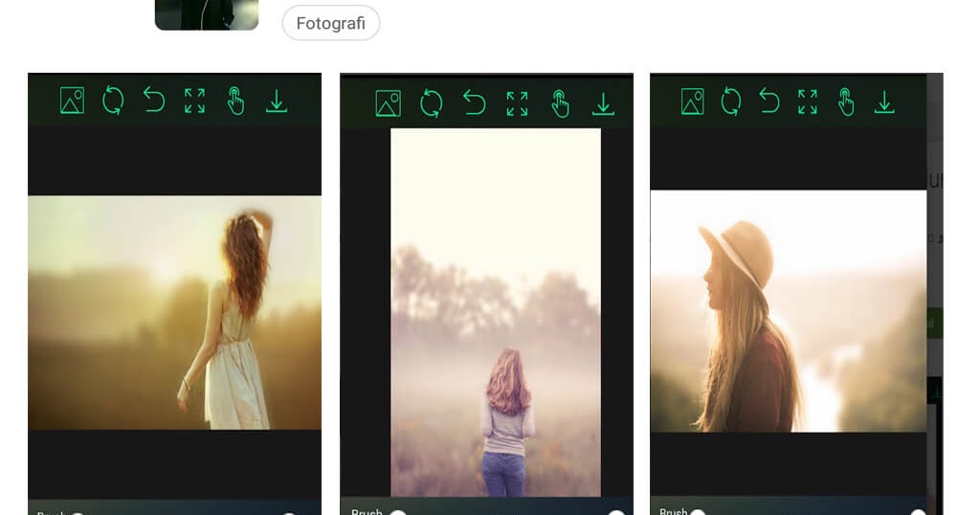This screenshot has width=980, height=515.
Task: Tap undo arrow in middle screenshot
Action: pos(475,103)
